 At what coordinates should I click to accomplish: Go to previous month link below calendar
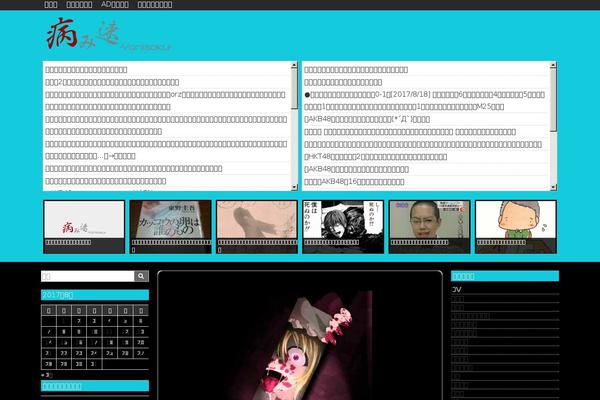(x=47, y=375)
